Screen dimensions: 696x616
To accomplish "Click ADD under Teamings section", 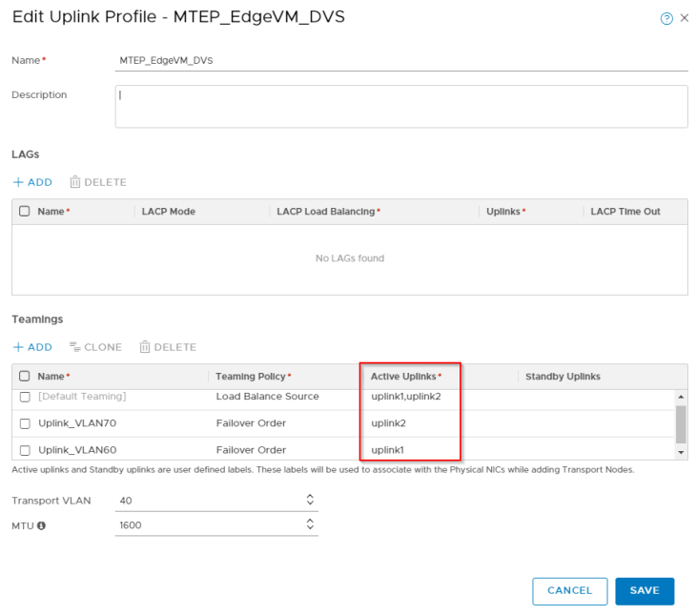I will pos(32,347).
